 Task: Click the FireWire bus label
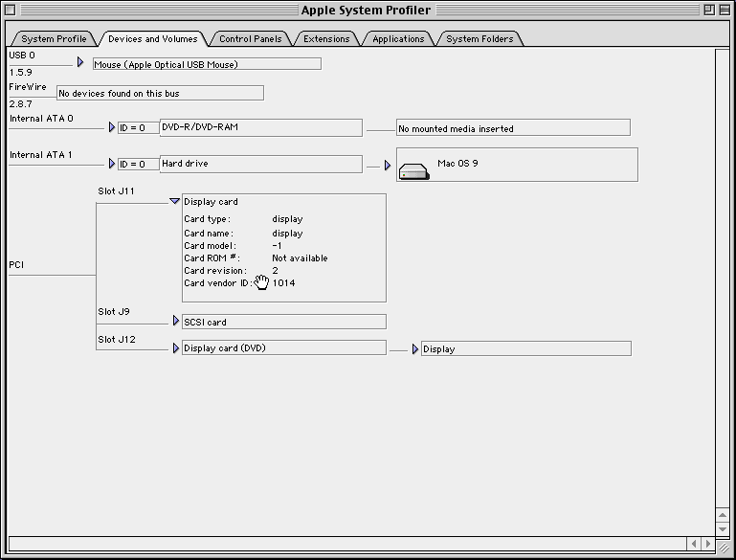[x=27, y=87]
